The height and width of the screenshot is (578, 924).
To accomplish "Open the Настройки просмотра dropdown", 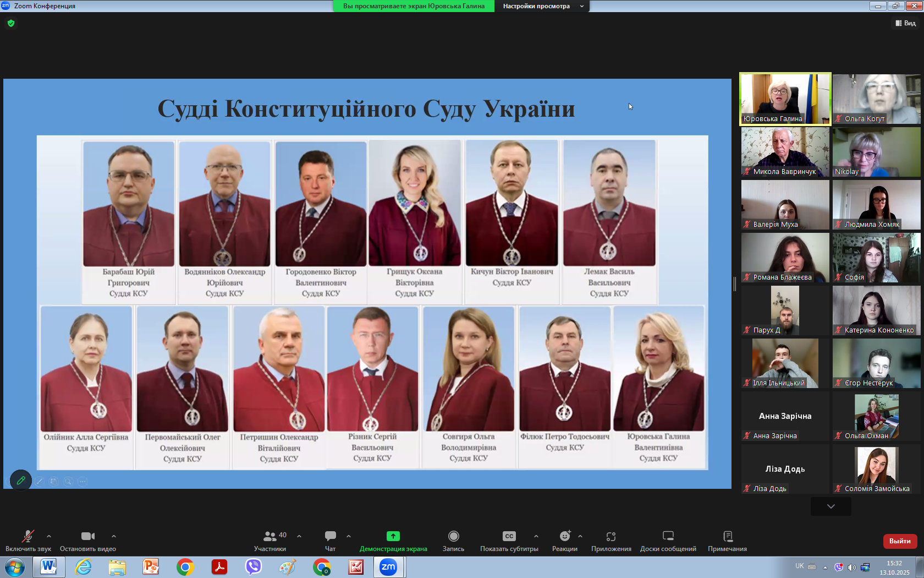I will (542, 6).
